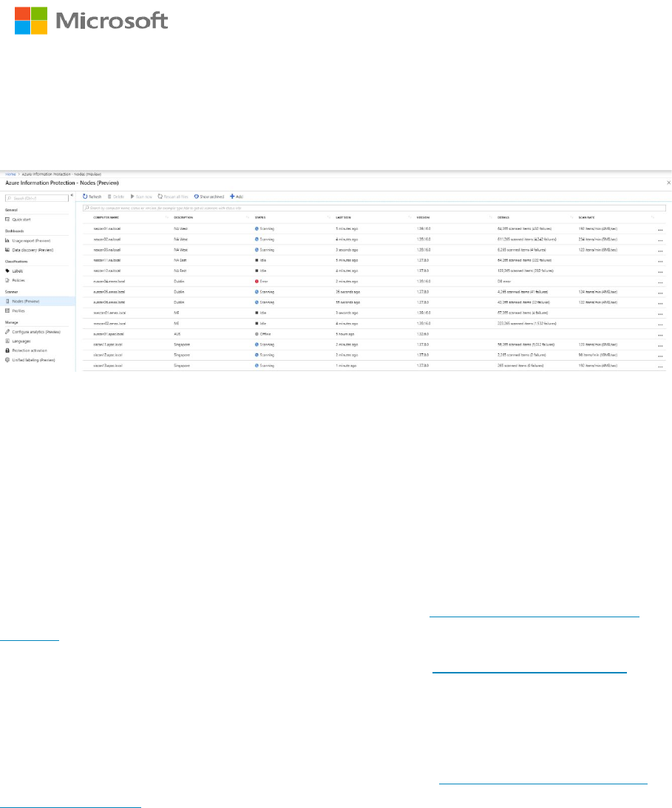
Task: Click the Home breadcrumb link
Action: (10, 174)
